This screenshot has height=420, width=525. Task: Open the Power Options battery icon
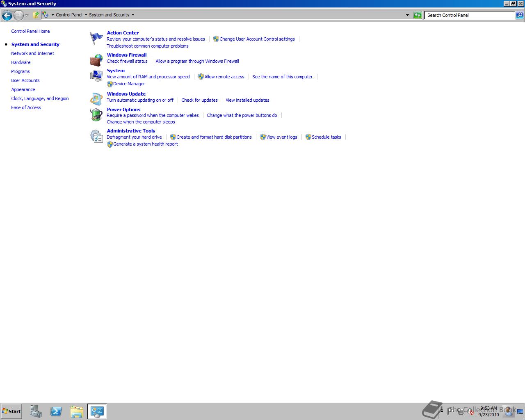point(96,115)
